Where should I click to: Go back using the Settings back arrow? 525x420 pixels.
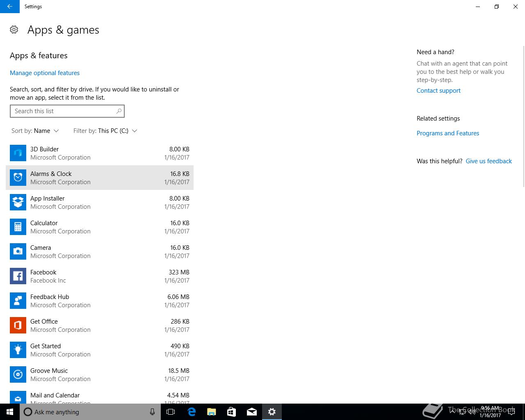tap(10, 7)
